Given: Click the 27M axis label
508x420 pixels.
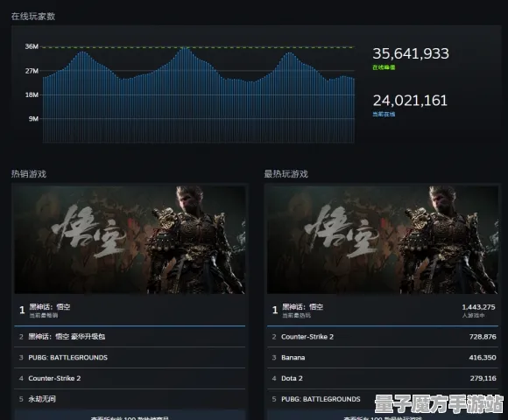Looking at the screenshot, I should pos(32,71).
